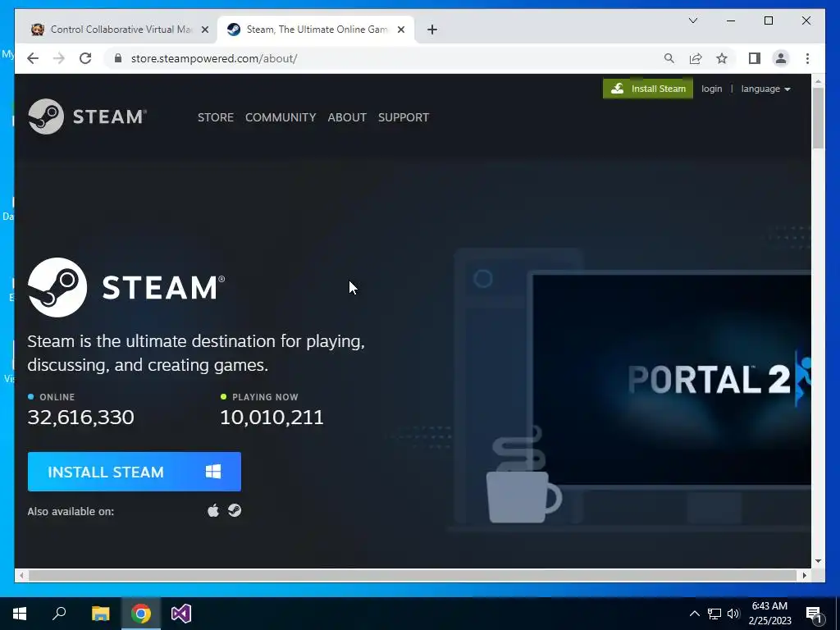Click the Apple macOS download icon
The image size is (840, 630).
point(213,510)
